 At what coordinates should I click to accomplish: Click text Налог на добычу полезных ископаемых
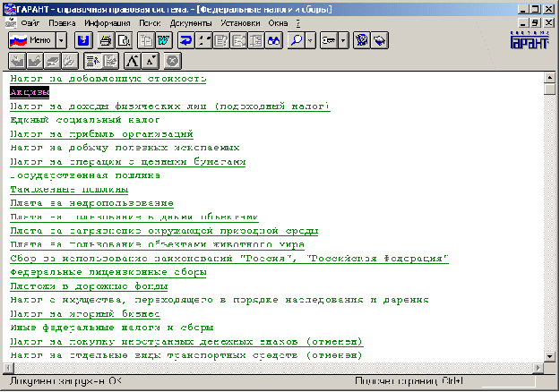(x=125, y=148)
